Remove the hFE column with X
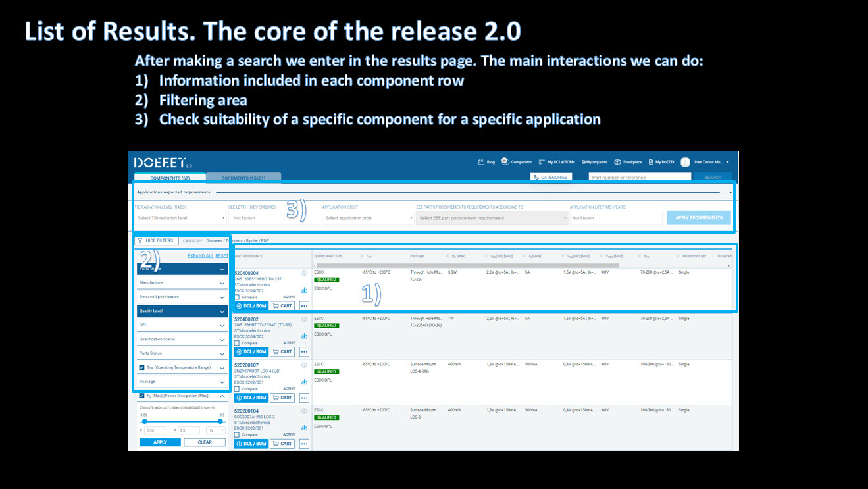The height and width of the screenshot is (489, 868). pyautogui.click(x=638, y=256)
